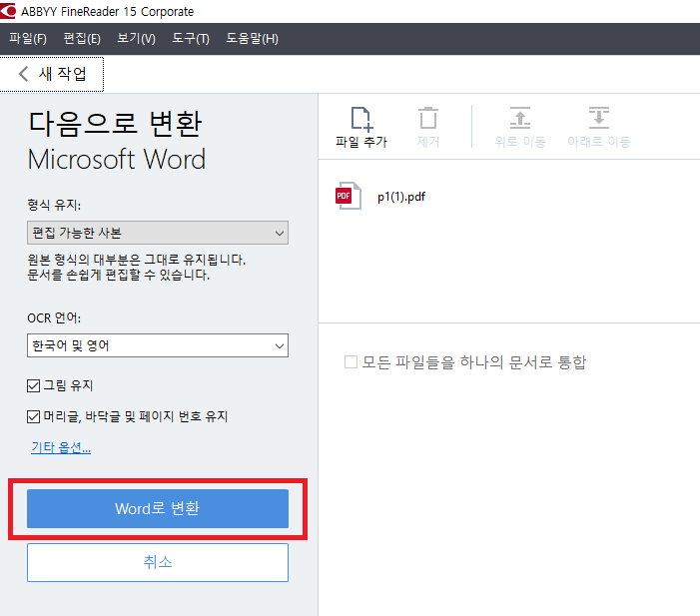Check 모든 파일들을 하나의 문서로 통합 option
The width and height of the screenshot is (700, 616).
tap(350, 362)
